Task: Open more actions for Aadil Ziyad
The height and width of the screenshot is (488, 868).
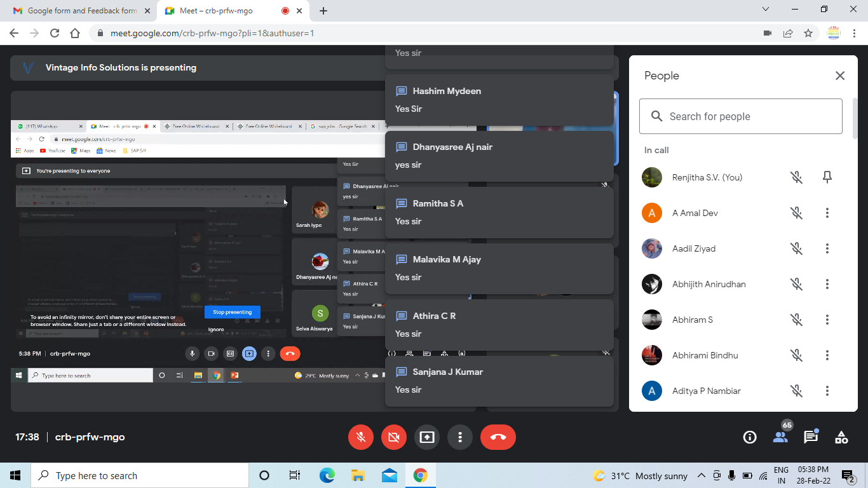Action: (x=827, y=248)
